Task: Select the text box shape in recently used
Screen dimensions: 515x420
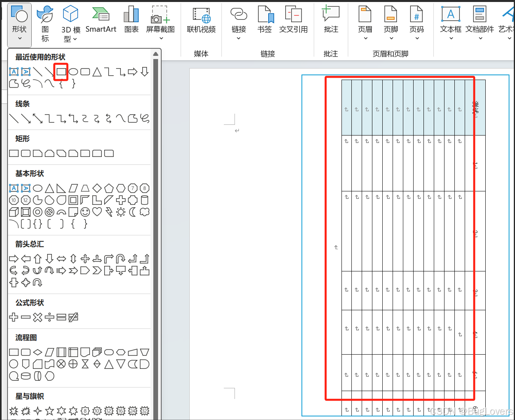Action: pos(14,72)
